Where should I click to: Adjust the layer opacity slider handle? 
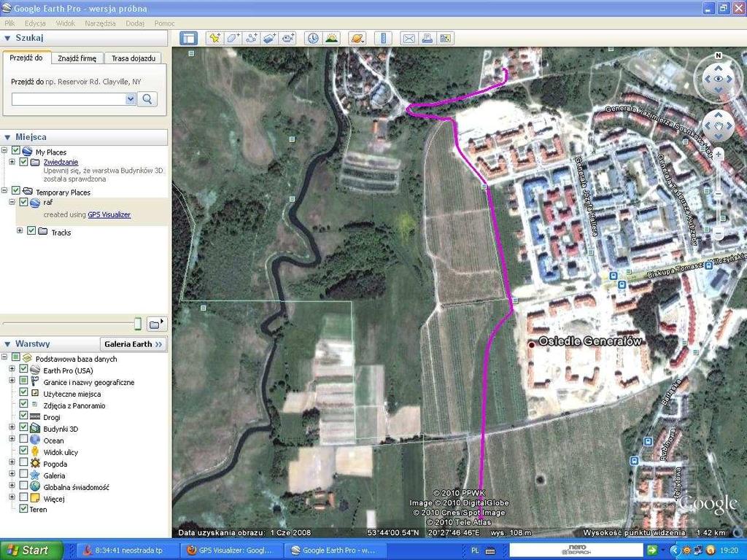click(x=138, y=324)
